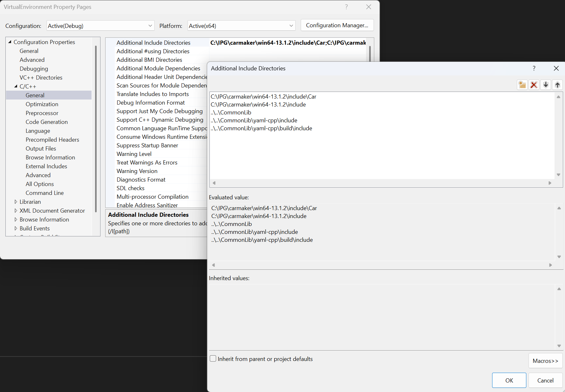Select the Warning Level property row

coord(134,154)
